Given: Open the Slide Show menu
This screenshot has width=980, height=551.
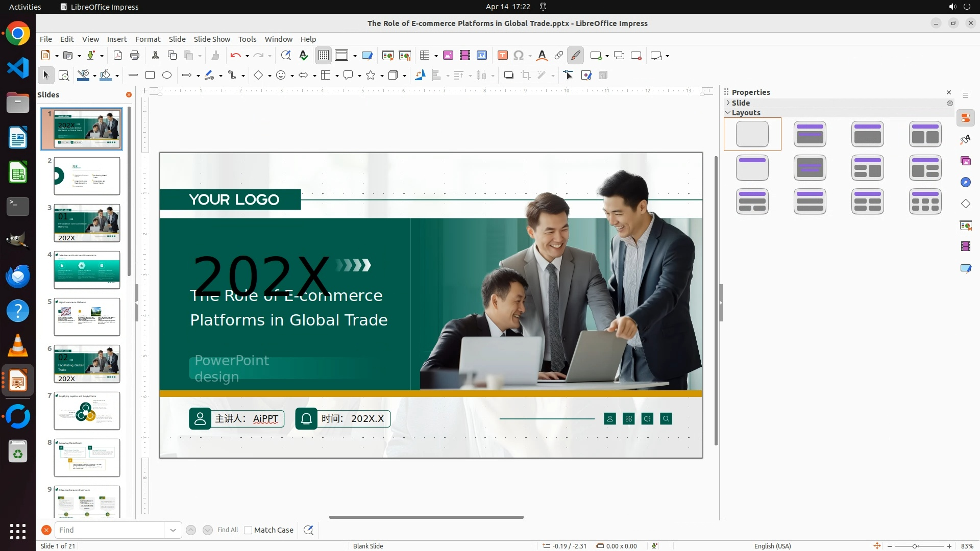Looking at the screenshot, I should [212, 39].
